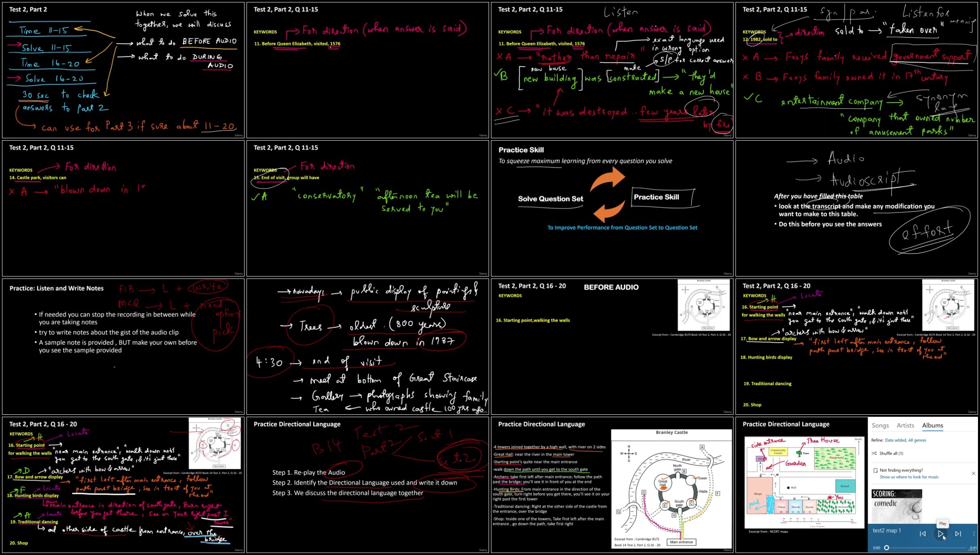980x555 pixels.
Task: Skip to next track in music player
Action: tap(958, 534)
